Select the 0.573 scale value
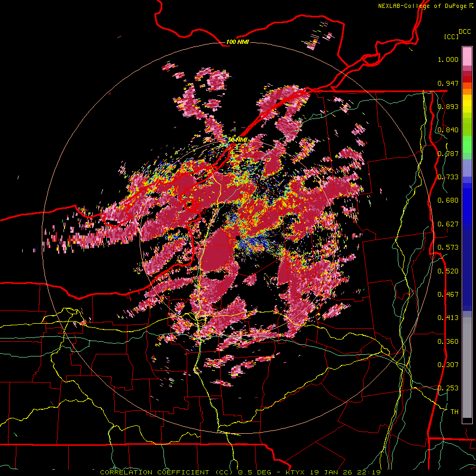The height and width of the screenshot is (476, 476). point(448,248)
